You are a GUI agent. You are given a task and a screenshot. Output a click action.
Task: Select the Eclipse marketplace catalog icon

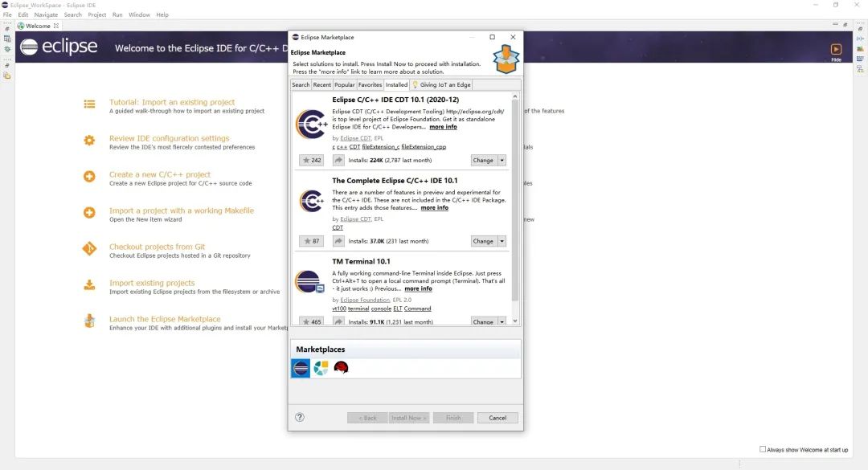point(301,368)
